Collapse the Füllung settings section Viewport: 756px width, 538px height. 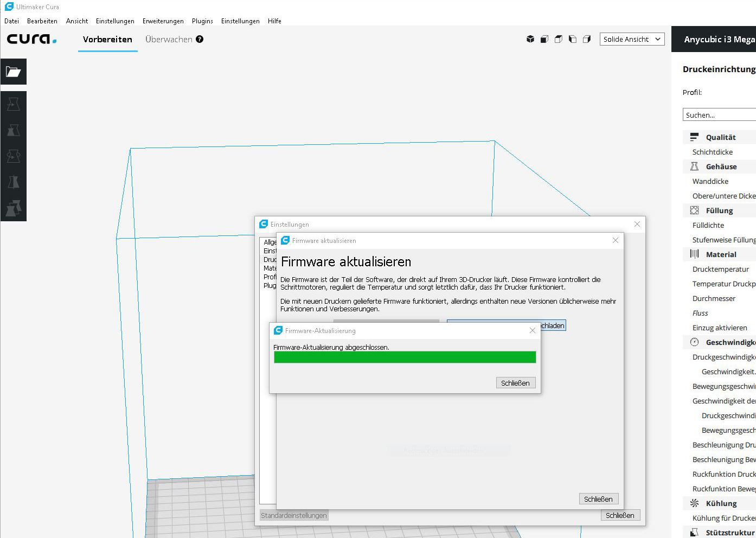pyautogui.click(x=719, y=210)
